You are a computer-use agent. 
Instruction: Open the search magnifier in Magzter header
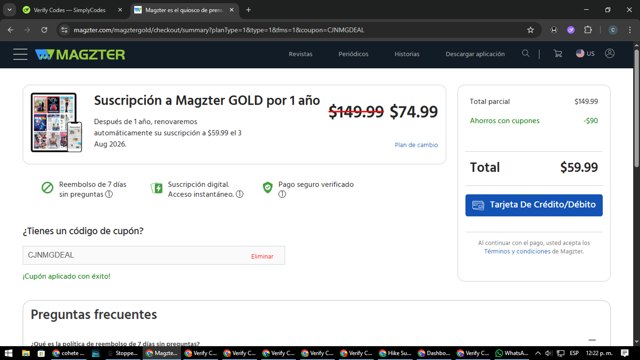(x=526, y=53)
